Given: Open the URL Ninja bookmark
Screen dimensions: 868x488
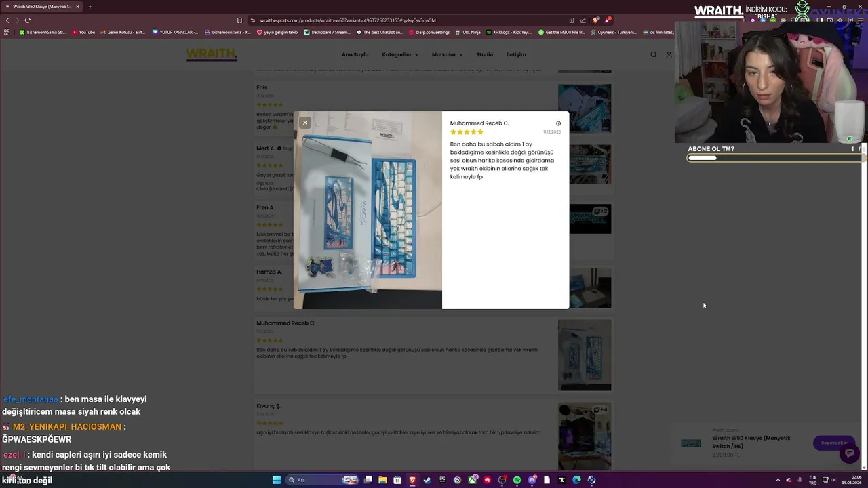Looking at the screenshot, I should point(467,32).
